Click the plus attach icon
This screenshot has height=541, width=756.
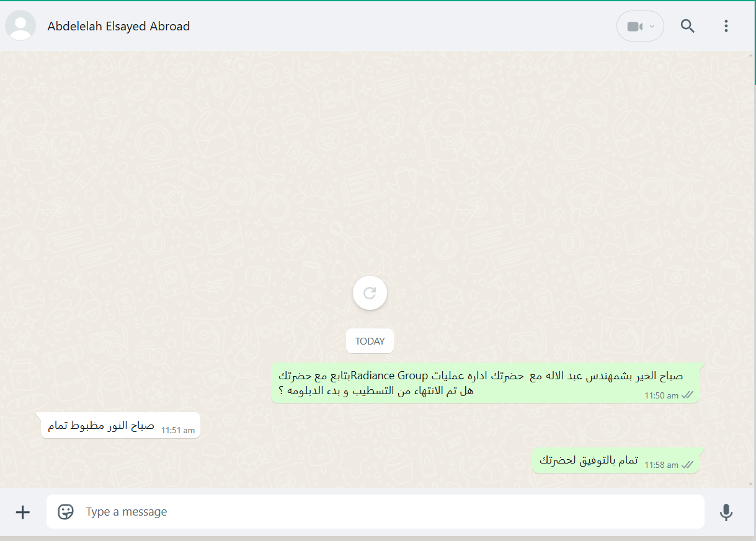click(22, 512)
